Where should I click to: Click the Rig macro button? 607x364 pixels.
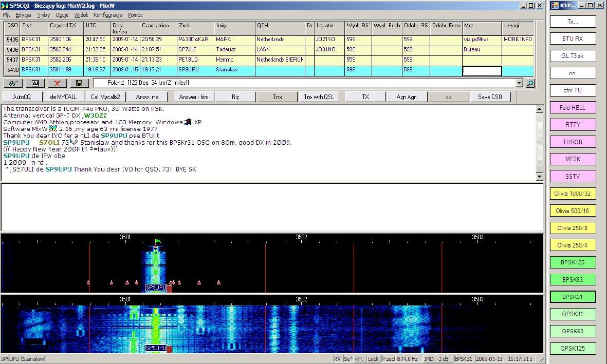click(236, 97)
